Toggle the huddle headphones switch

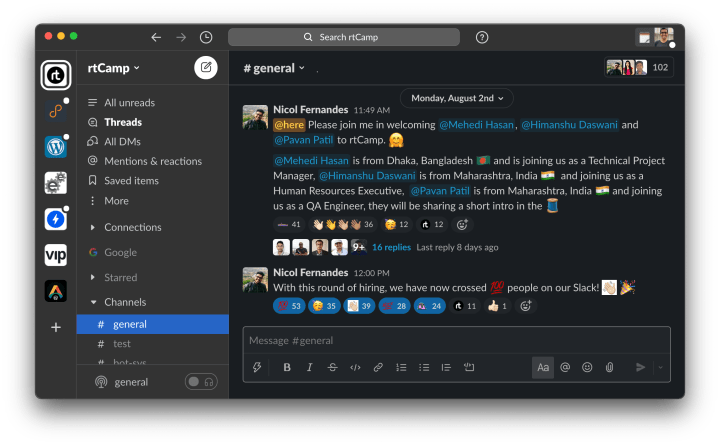tap(201, 382)
